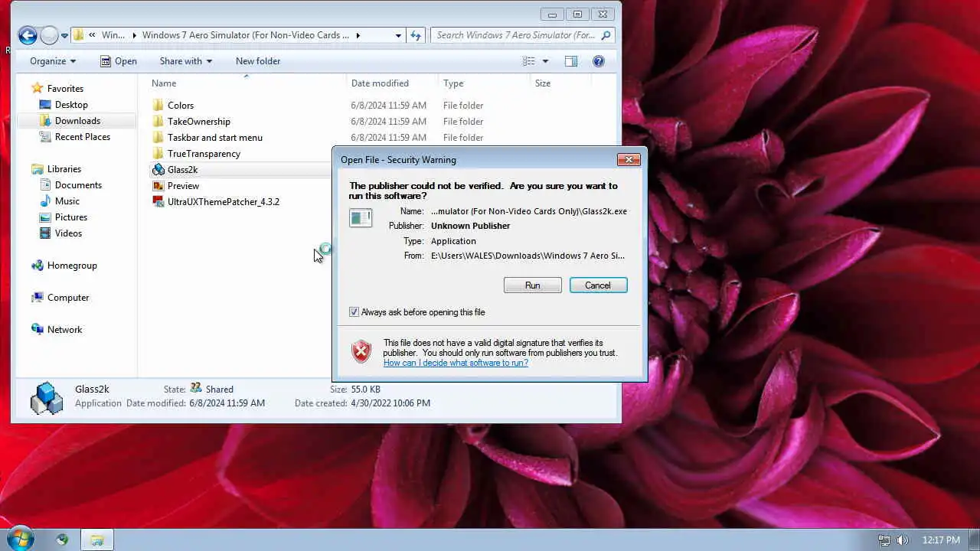This screenshot has height=551, width=980.
Task: Select the Taskbar and start menu folder icon
Action: point(158,137)
